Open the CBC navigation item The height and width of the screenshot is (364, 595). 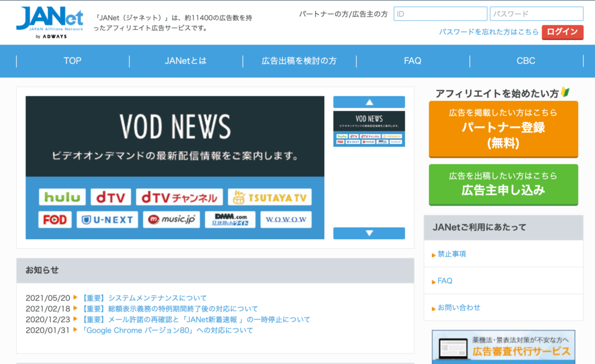[x=526, y=61]
